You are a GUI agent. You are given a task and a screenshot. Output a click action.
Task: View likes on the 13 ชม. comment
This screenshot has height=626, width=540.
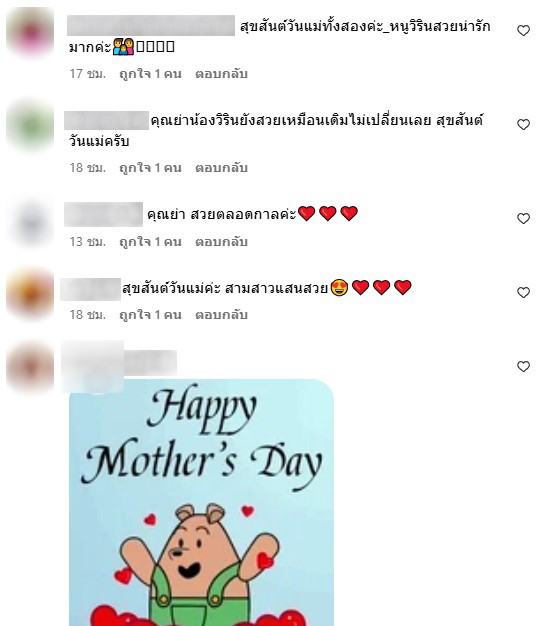pos(150,242)
